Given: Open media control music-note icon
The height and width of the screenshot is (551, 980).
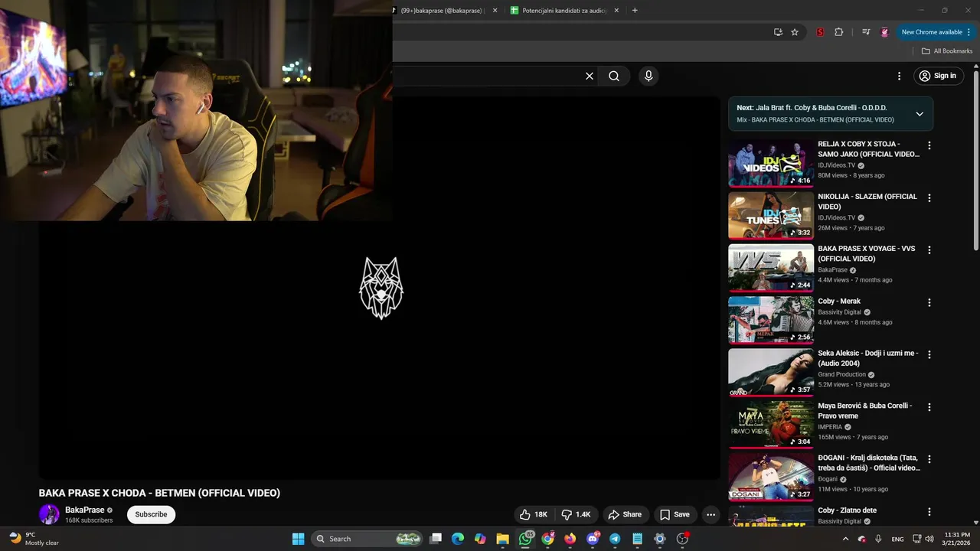Looking at the screenshot, I should click(x=866, y=32).
